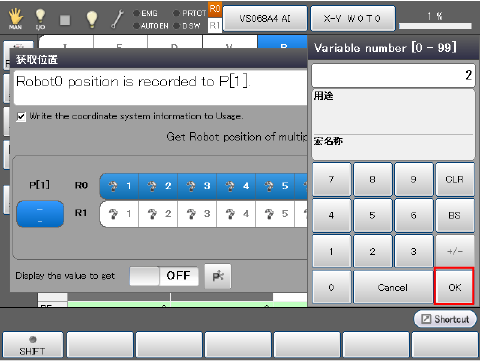The image size is (480, 361).
Task: Click the VS068A4 robot type button
Action: [x=265, y=19]
